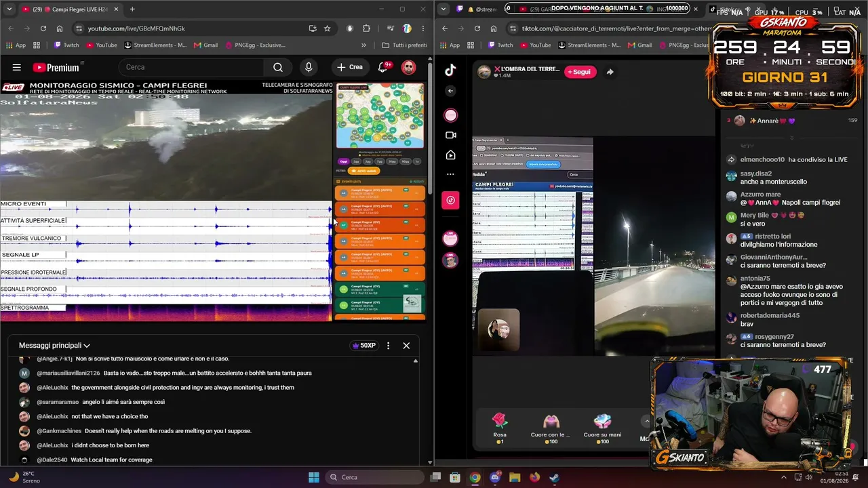The height and width of the screenshot is (488, 868).
Task: Click the red TikTok app icon in sidebar
Action: (x=451, y=200)
